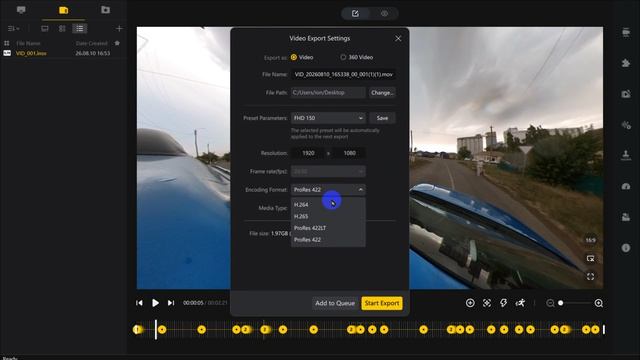The height and width of the screenshot is (360, 640).
Task: Choose H.264 from the encoding list
Action: click(x=328, y=204)
